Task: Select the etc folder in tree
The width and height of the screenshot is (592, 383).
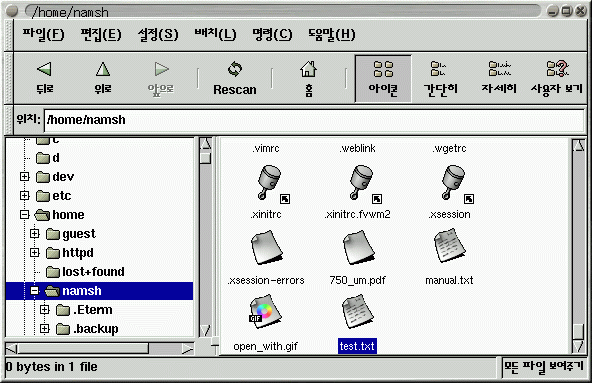Action: point(54,196)
